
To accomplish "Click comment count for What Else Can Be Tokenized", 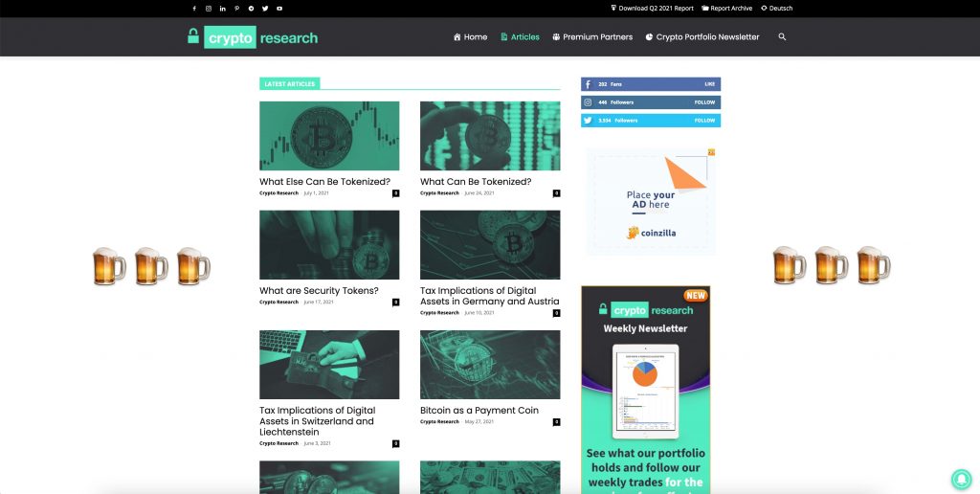I will (395, 193).
